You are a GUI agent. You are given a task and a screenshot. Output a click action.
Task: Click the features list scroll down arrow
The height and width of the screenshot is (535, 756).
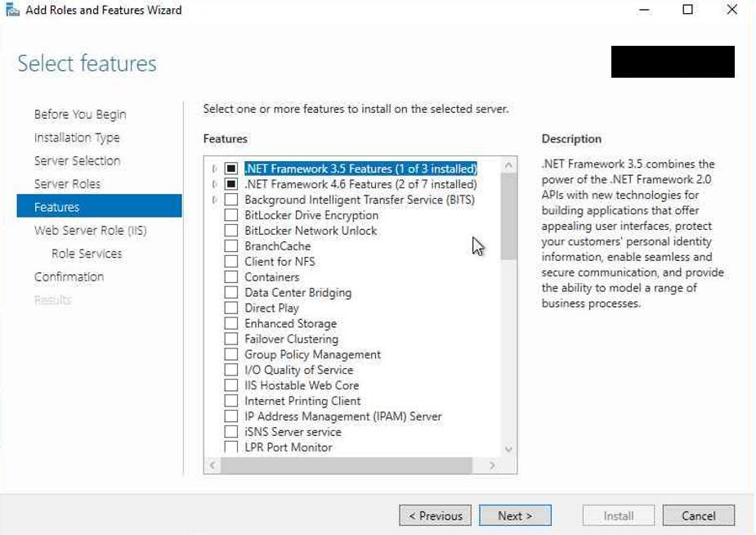tap(508, 450)
